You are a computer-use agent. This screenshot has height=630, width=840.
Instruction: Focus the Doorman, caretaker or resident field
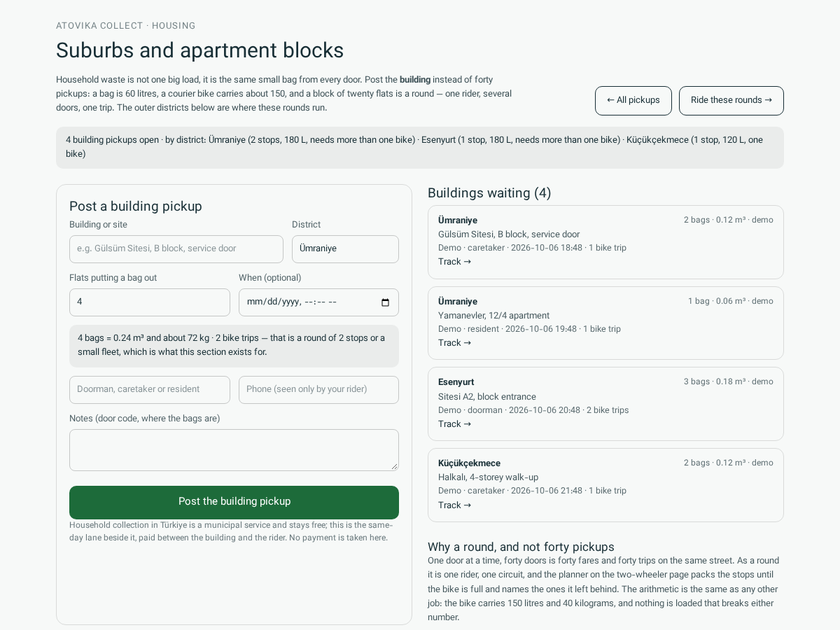point(150,390)
